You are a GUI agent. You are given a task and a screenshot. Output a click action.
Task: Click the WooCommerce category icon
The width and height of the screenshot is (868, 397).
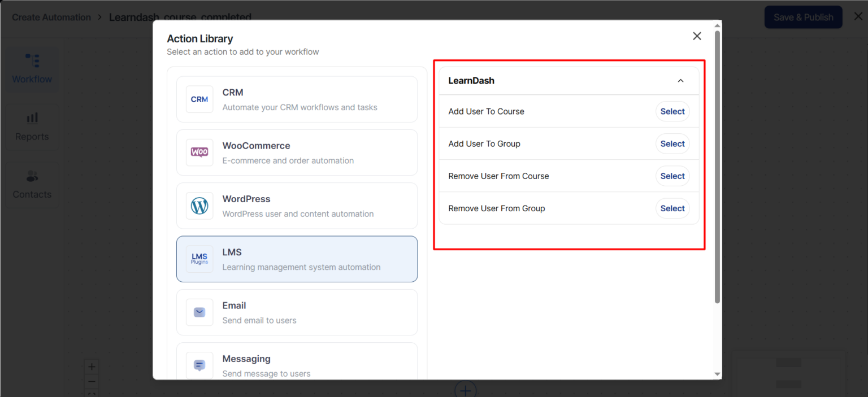click(199, 152)
